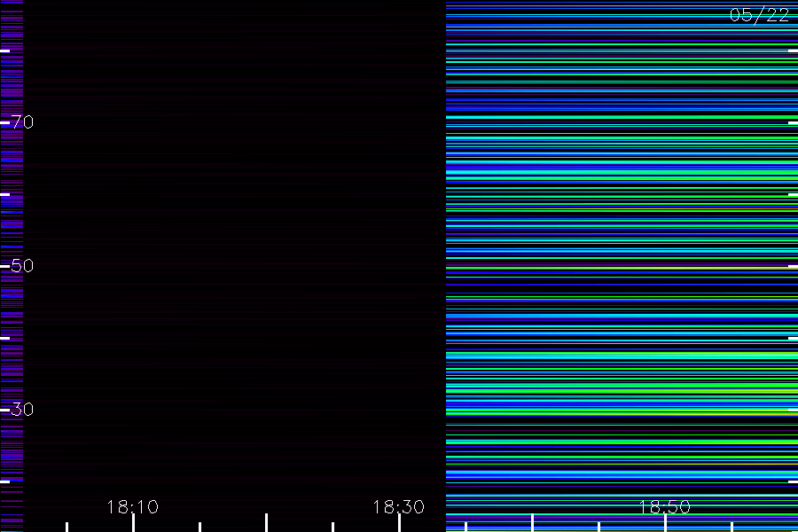Click the 05/22 date label
Image resolution: width=798 pixels, height=532 pixels.
(759, 15)
